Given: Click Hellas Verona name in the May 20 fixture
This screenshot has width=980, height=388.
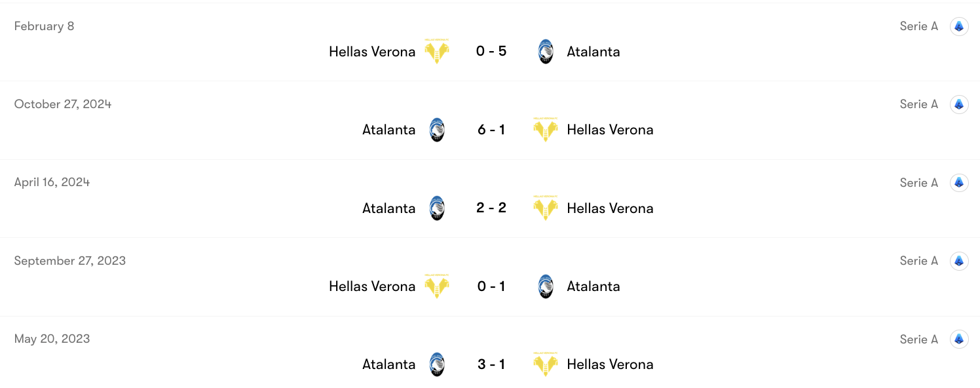Looking at the screenshot, I should [610, 364].
